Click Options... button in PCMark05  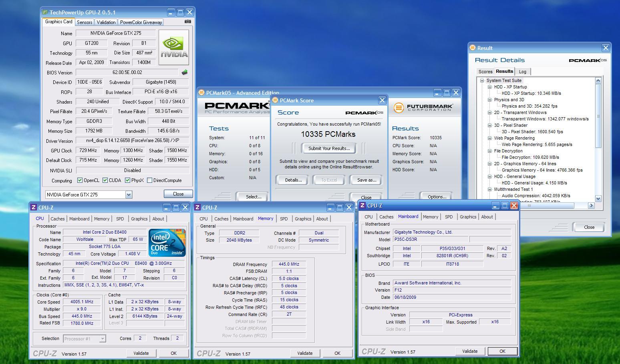(x=437, y=197)
